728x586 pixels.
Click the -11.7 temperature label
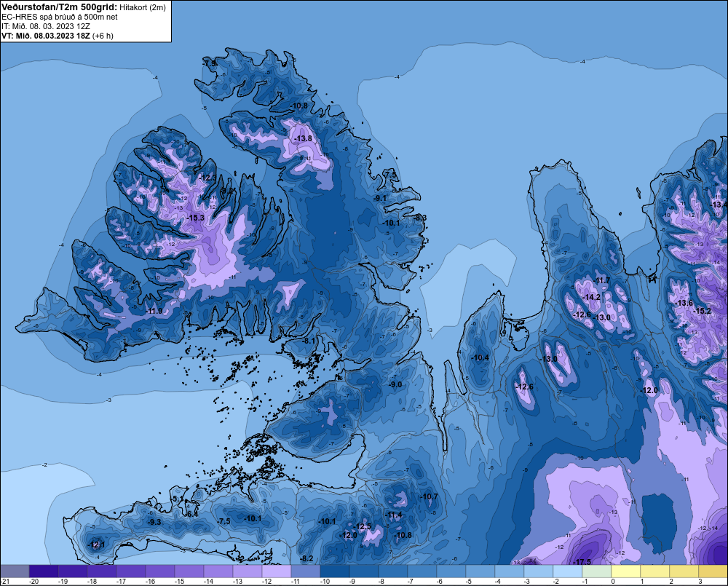click(602, 280)
